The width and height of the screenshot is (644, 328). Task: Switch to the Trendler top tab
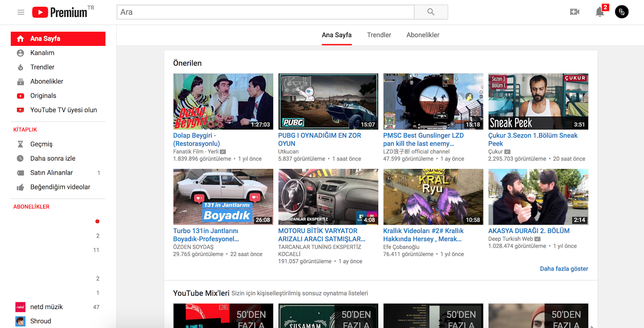pos(379,35)
